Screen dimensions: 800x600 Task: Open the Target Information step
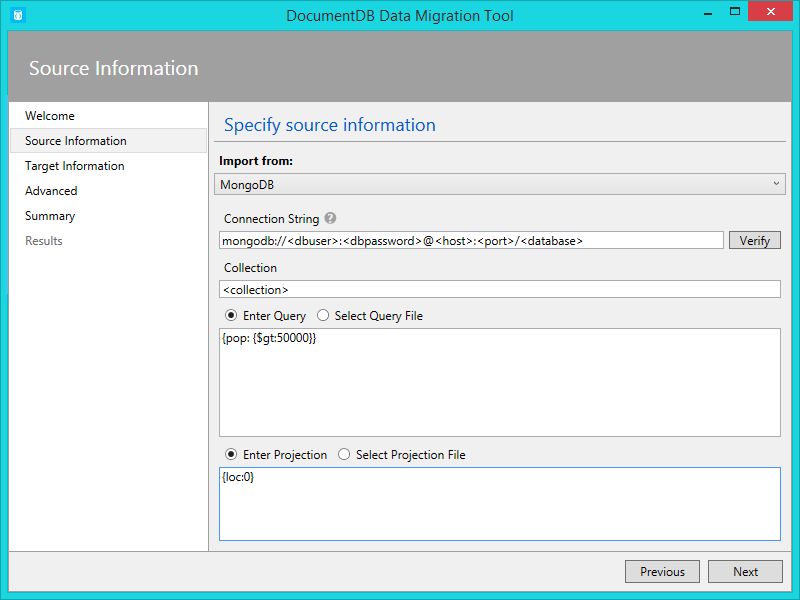pos(75,166)
